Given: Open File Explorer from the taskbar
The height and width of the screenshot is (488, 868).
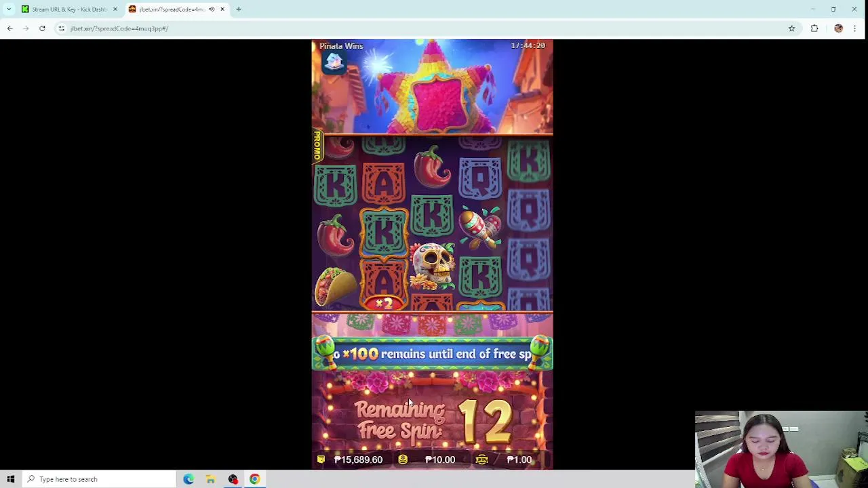Looking at the screenshot, I should click(x=210, y=479).
